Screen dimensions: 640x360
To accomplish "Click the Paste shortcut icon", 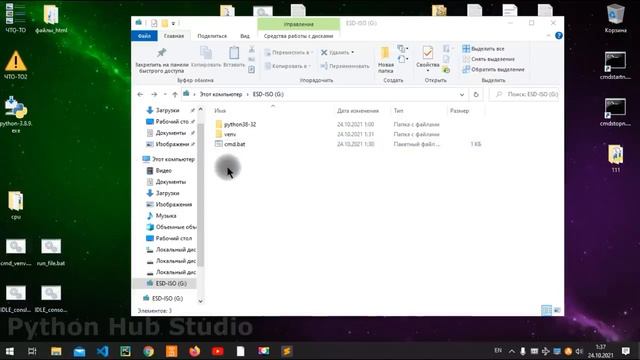I will [252, 69].
